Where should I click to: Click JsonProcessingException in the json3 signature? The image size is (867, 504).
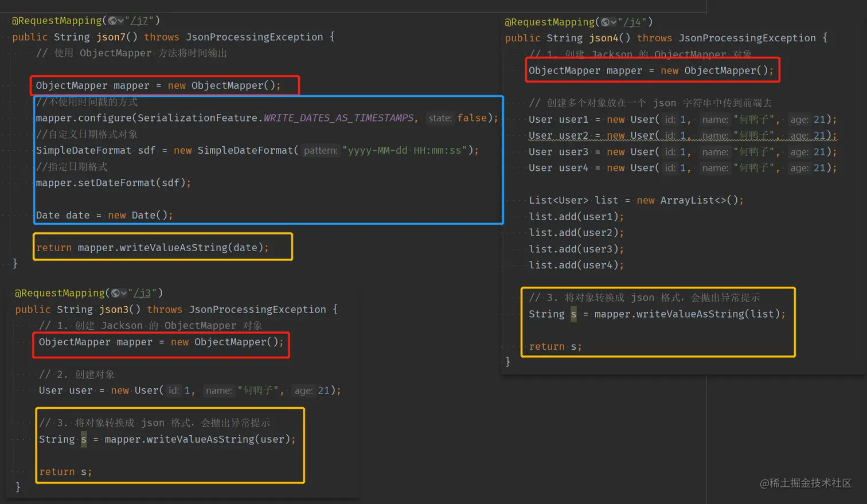[x=257, y=310]
